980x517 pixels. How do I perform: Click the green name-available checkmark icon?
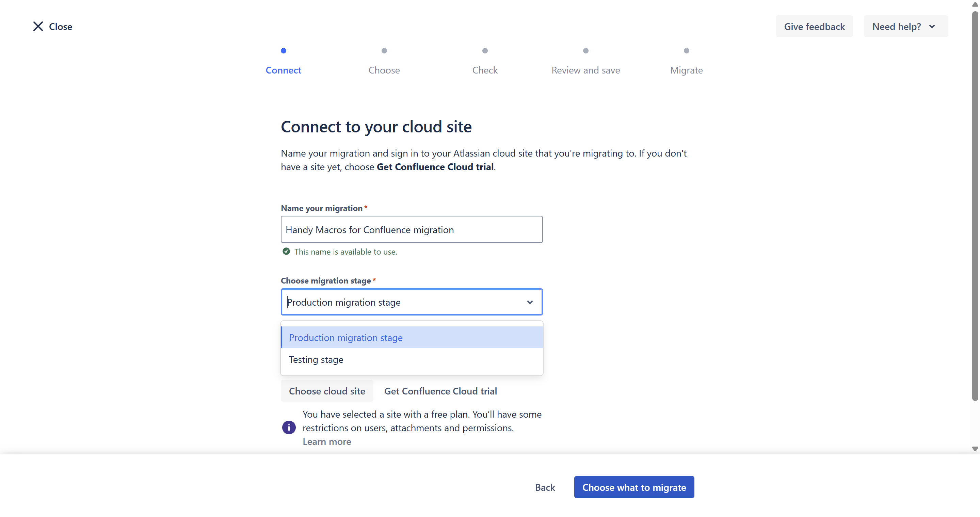tap(286, 252)
